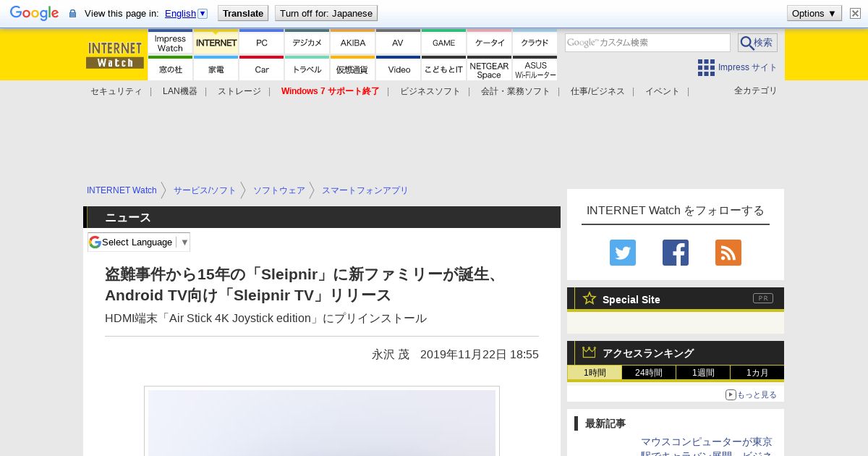Click the INTERNET Watch logo
The height and width of the screenshot is (456, 868).
coord(115,55)
